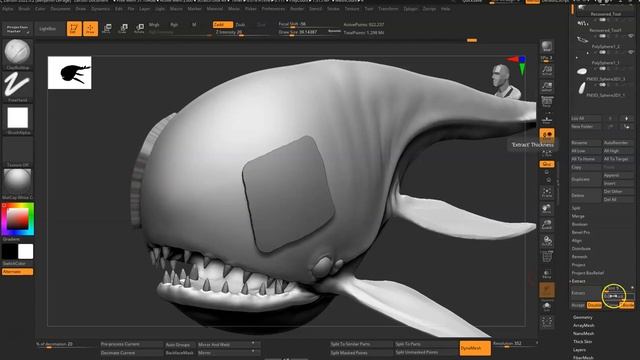Open the Brush menu
The width and height of the screenshot is (640, 360).
[24, 9]
